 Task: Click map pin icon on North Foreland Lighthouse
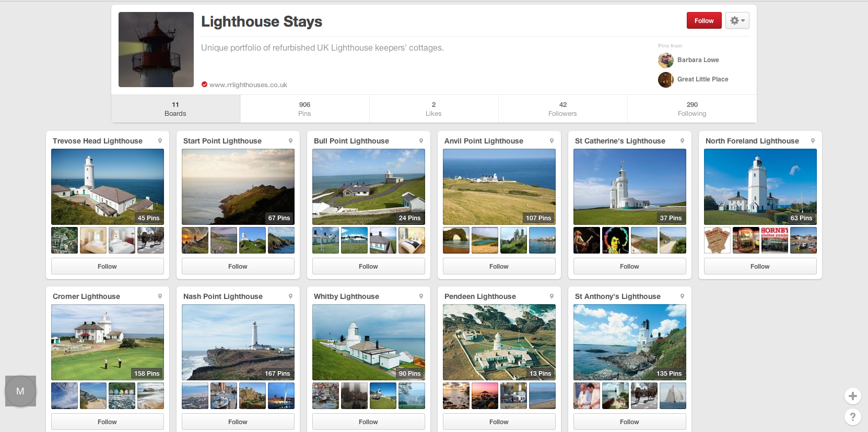pyautogui.click(x=813, y=141)
